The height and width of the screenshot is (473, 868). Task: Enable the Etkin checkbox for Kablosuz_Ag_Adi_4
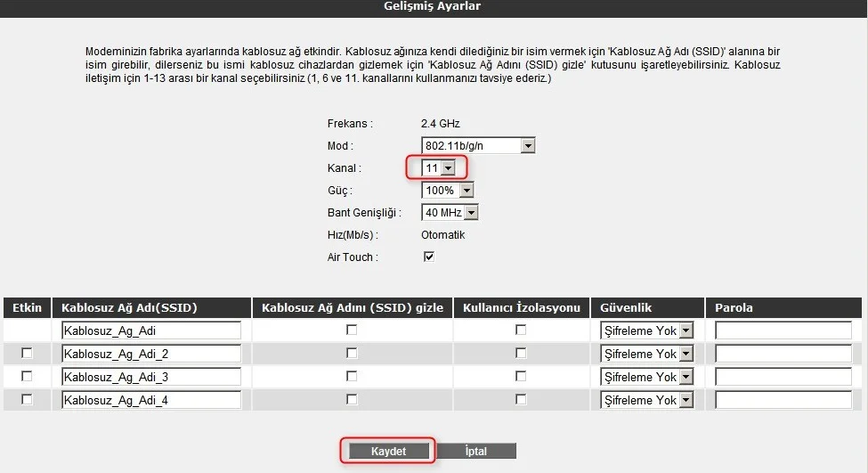pos(27,400)
